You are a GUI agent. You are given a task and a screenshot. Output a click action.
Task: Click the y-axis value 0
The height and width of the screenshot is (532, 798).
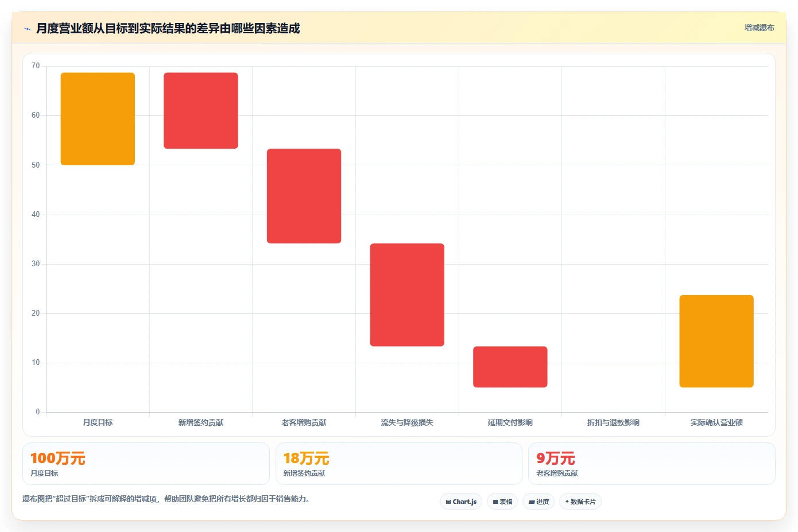point(38,412)
